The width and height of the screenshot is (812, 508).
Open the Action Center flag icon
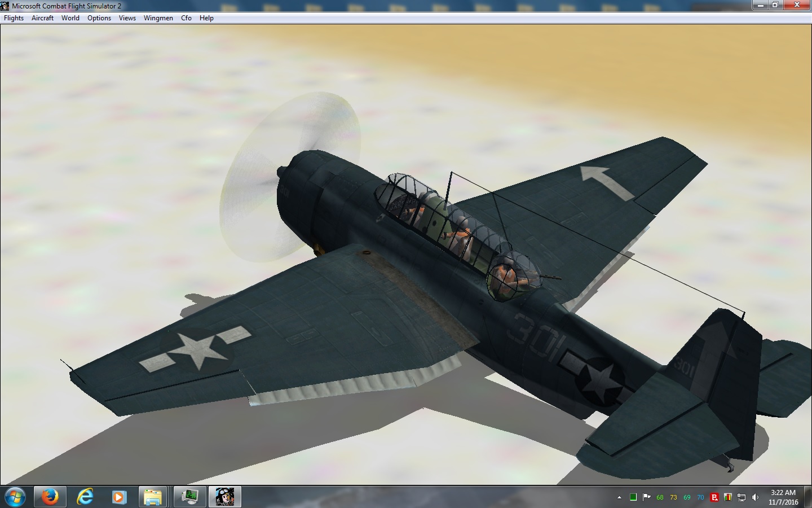(646, 497)
